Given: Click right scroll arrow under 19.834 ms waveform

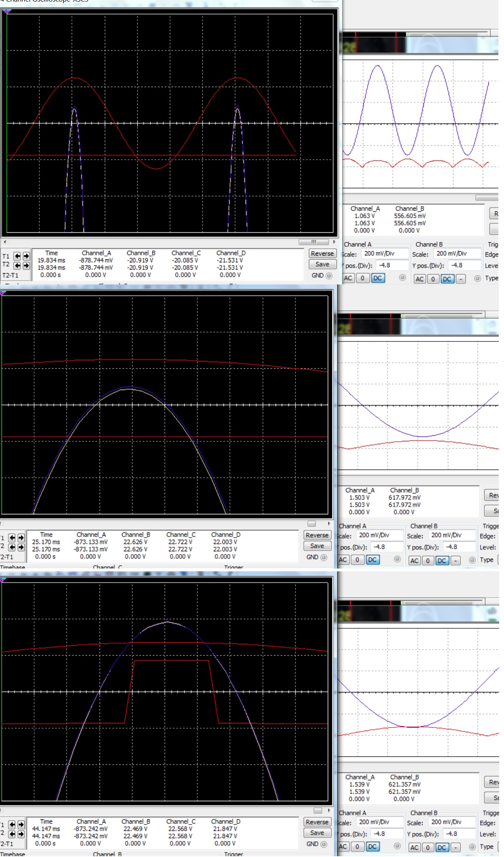Looking at the screenshot, I should click(x=334, y=242).
